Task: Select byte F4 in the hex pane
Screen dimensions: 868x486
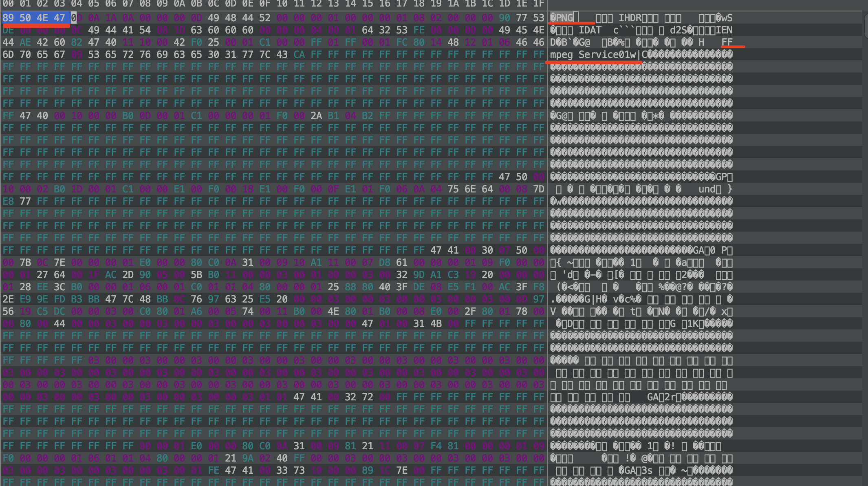Action: tap(436, 446)
